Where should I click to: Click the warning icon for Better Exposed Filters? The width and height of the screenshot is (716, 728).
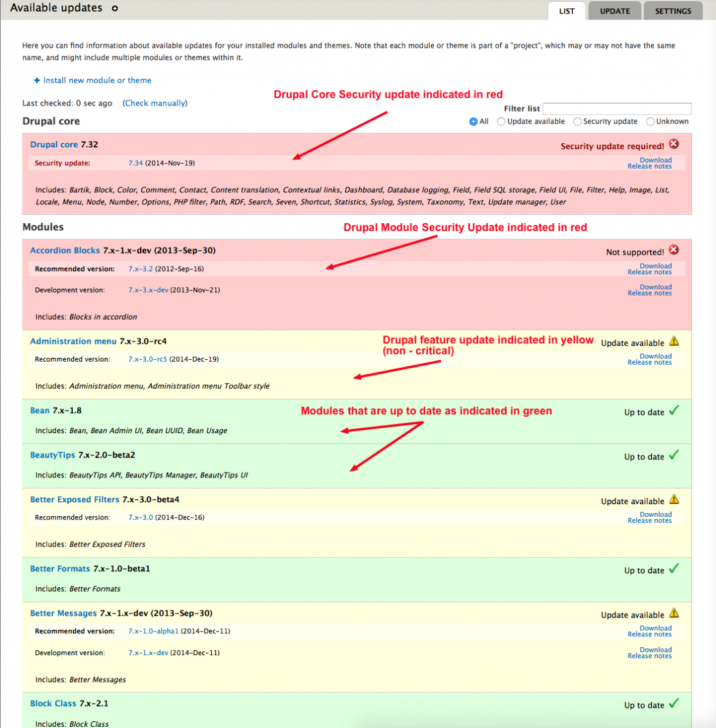pyautogui.click(x=674, y=499)
